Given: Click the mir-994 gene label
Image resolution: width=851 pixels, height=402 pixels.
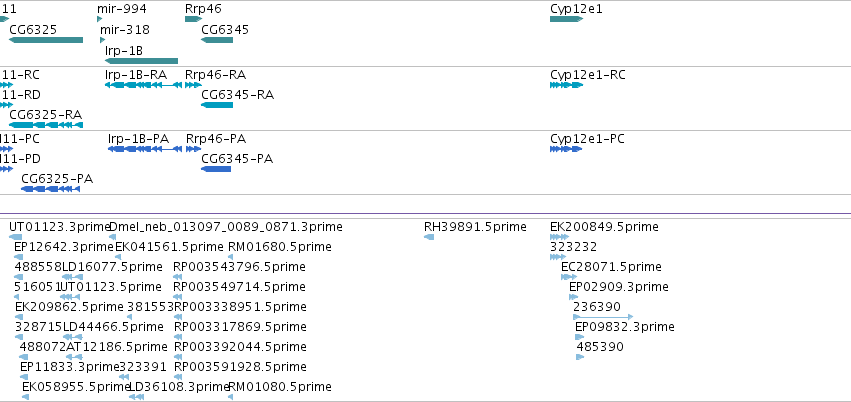Looking at the screenshot, I should pos(122,9).
